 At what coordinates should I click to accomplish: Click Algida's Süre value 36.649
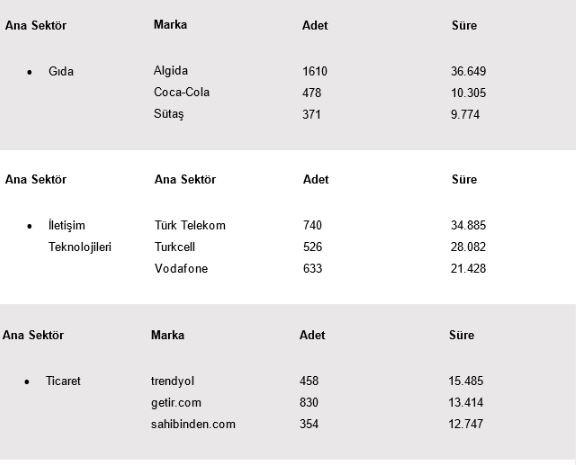pos(468,71)
